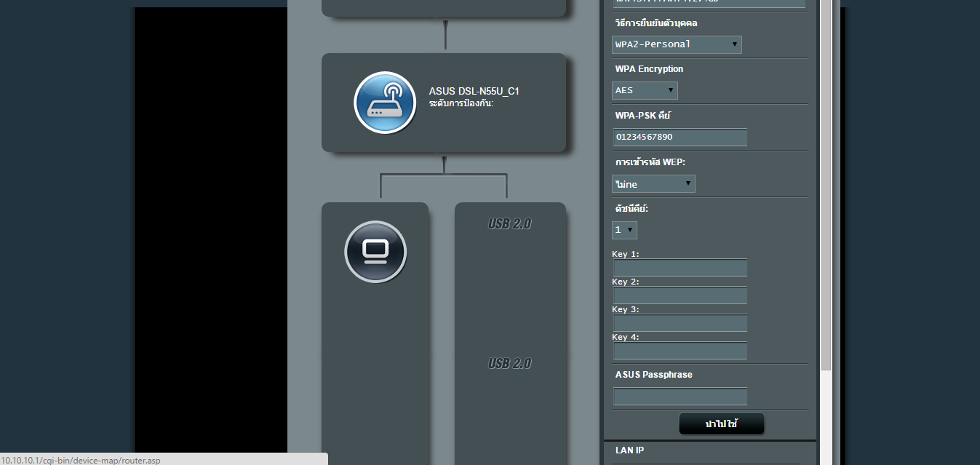Image resolution: width=980 pixels, height=465 pixels.
Task: Click the ASUS DSL-N55U_C1 router icon
Action: point(385,103)
